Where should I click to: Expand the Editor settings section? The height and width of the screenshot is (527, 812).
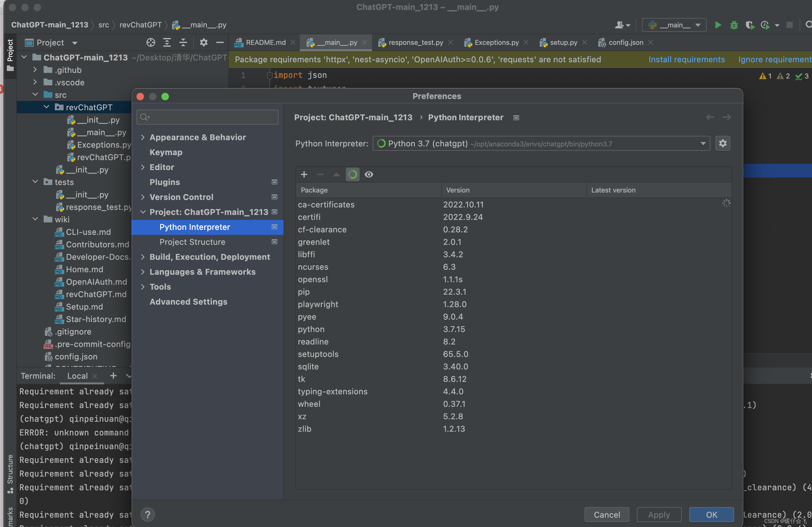click(x=143, y=167)
